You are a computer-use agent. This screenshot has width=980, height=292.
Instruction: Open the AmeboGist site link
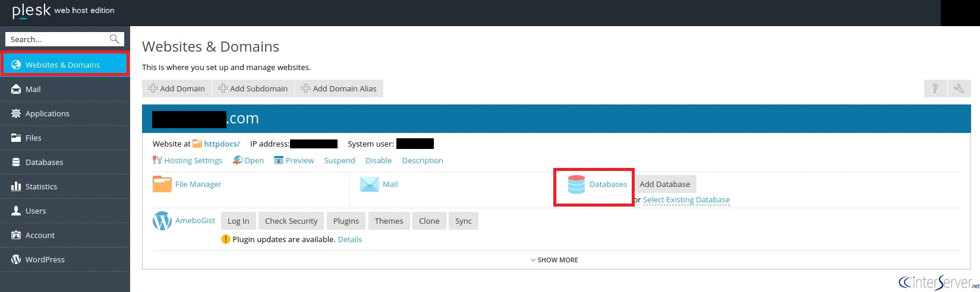(x=195, y=220)
